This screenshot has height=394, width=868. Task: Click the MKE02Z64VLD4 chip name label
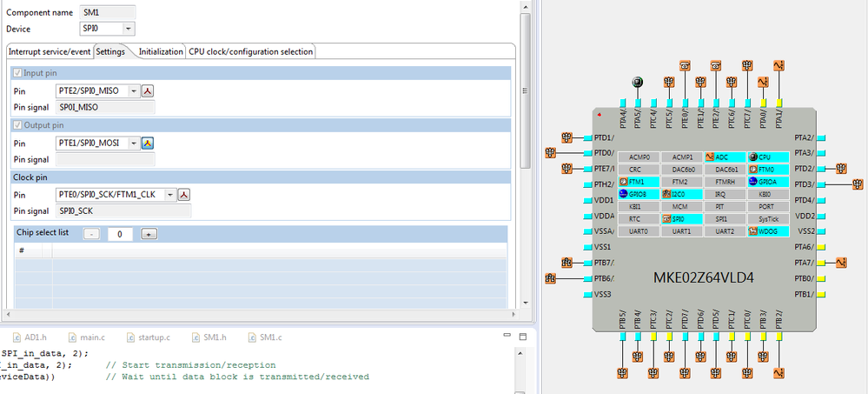pyautogui.click(x=704, y=277)
